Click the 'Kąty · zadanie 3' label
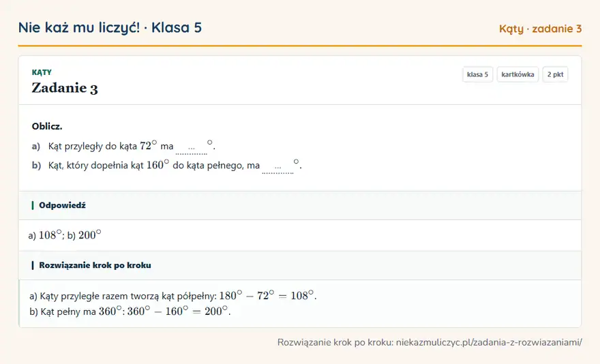 pos(540,29)
